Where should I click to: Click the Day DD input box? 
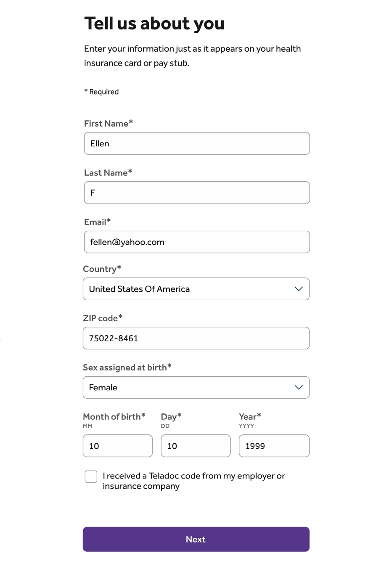point(196,446)
